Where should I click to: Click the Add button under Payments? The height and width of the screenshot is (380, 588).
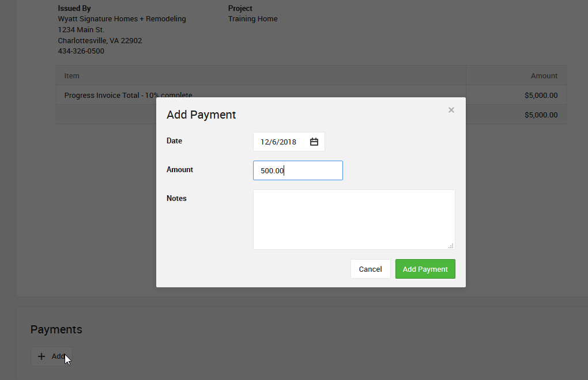point(51,356)
